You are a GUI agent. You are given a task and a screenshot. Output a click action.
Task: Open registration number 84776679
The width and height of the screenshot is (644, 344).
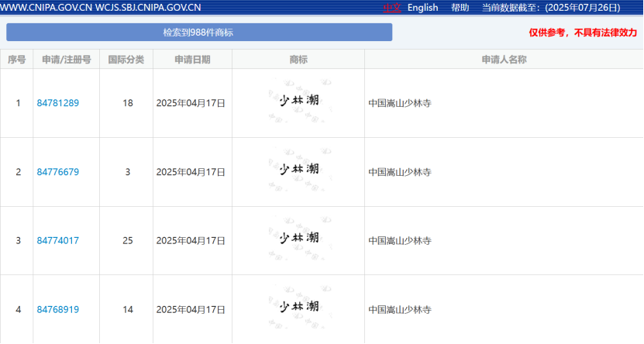58,172
